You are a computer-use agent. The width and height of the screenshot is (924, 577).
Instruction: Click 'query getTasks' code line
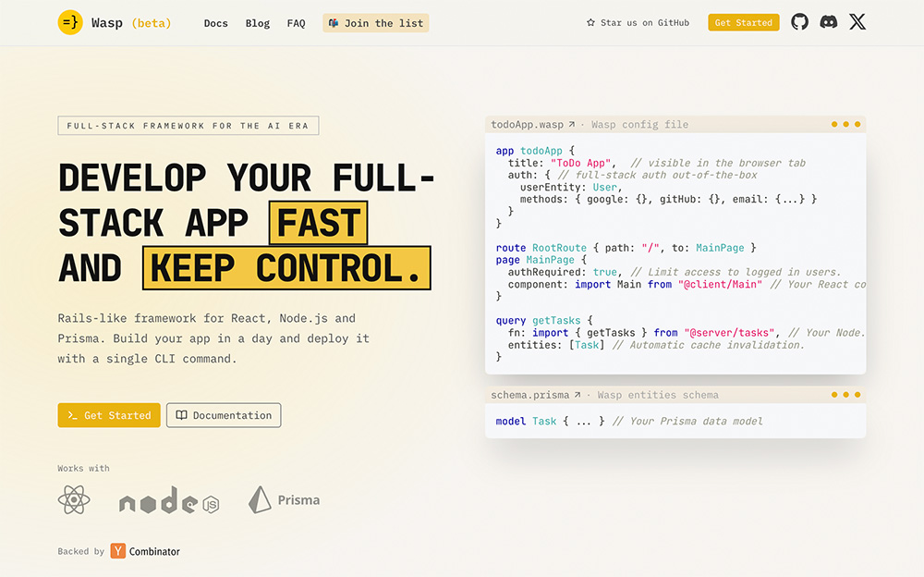(x=544, y=320)
